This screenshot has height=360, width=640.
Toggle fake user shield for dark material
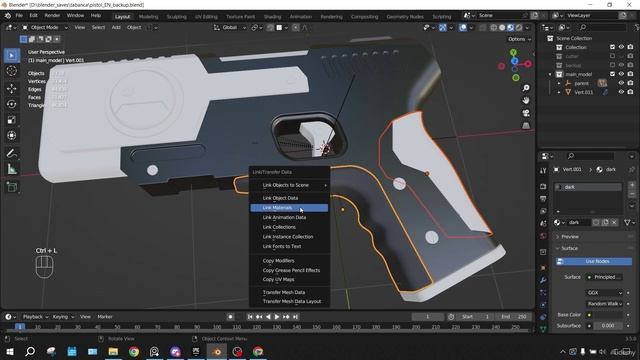[x=596, y=222]
